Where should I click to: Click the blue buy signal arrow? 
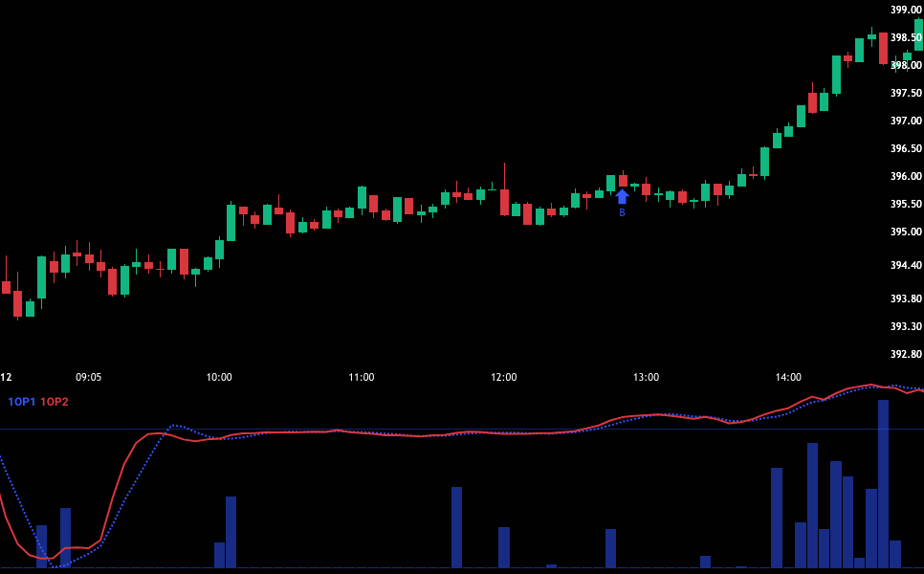pyautogui.click(x=622, y=196)
